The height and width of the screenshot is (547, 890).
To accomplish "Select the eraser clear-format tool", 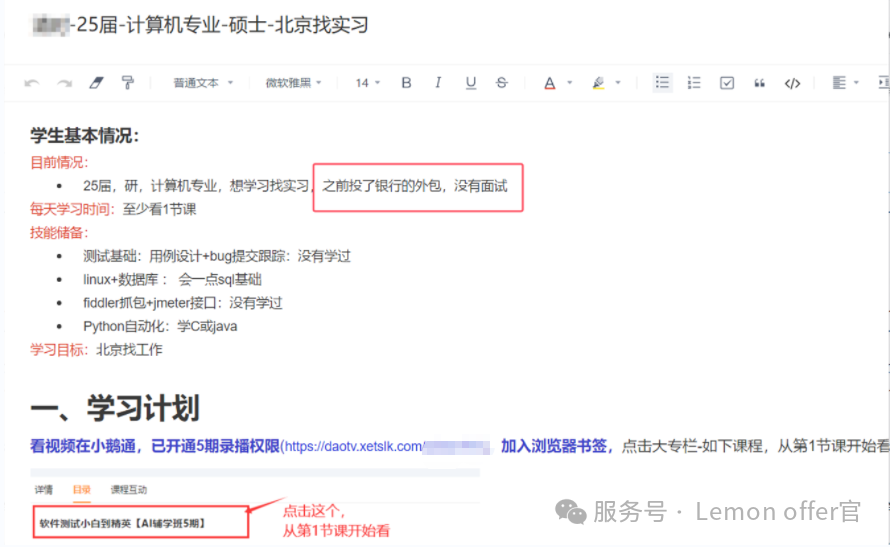I will (x=96, y=83).
